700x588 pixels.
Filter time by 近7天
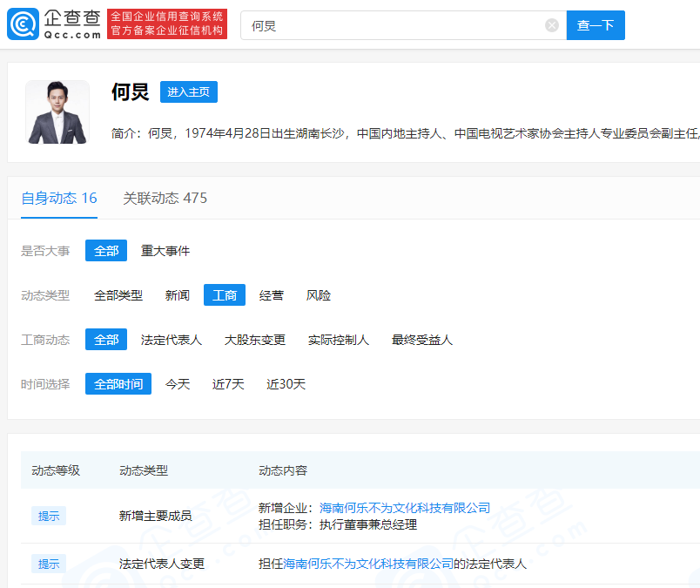coord(228,384)
